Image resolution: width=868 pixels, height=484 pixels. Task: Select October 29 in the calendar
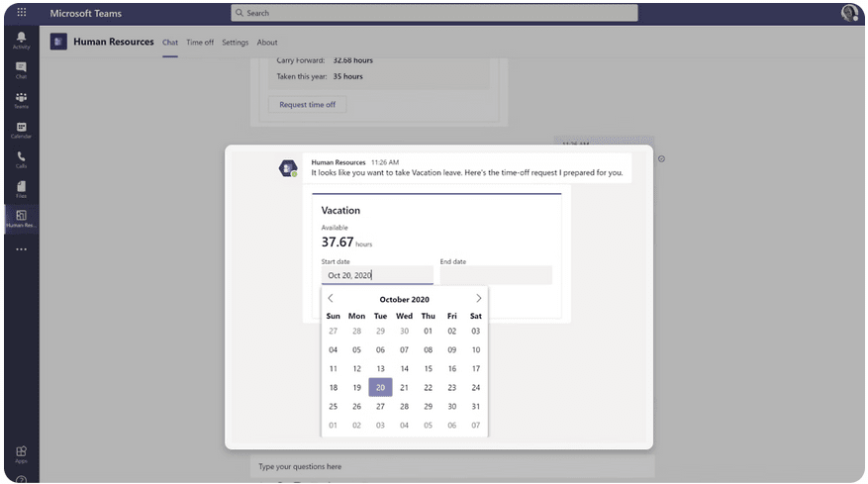point(428,407)
